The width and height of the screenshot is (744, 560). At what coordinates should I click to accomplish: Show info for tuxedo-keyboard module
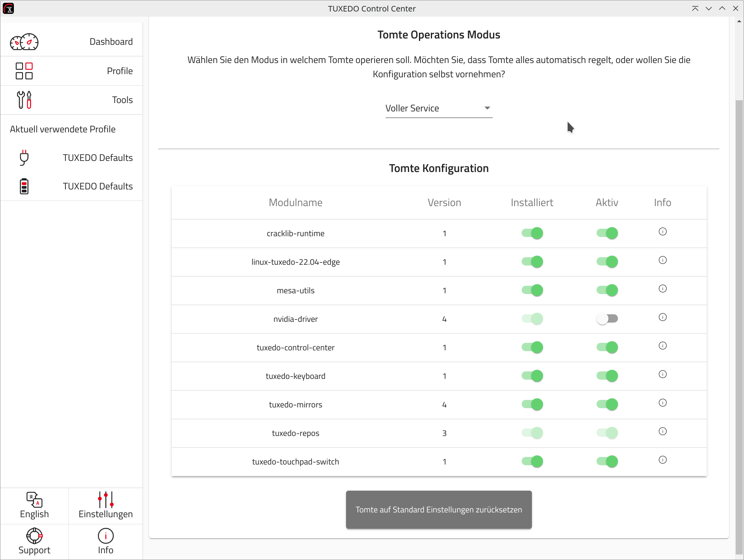(663, 374)
